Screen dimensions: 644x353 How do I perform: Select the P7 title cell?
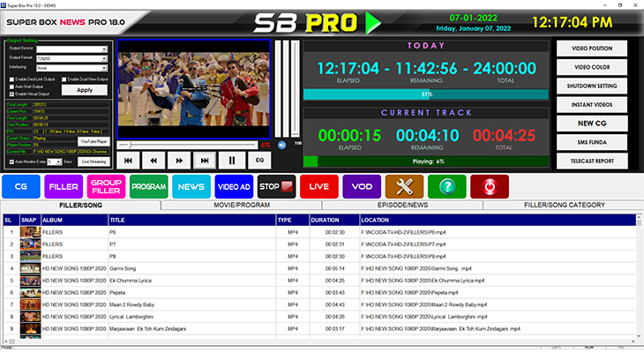coord(191,244)
